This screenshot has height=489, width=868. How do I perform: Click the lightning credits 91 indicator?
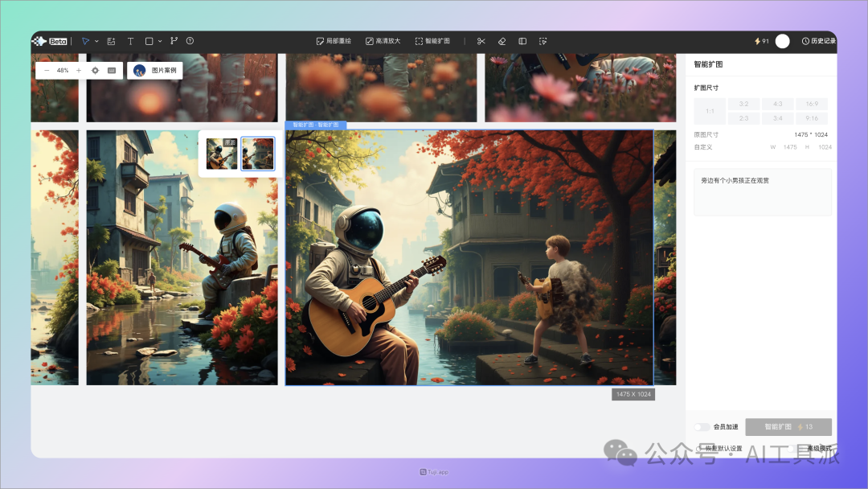(762, 41)
